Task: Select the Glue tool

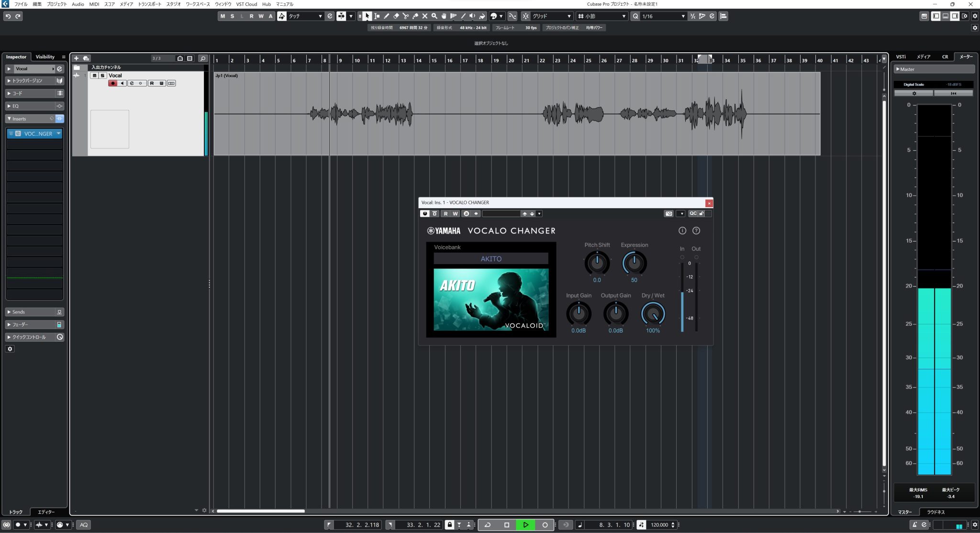Action: tap(415, 16)
